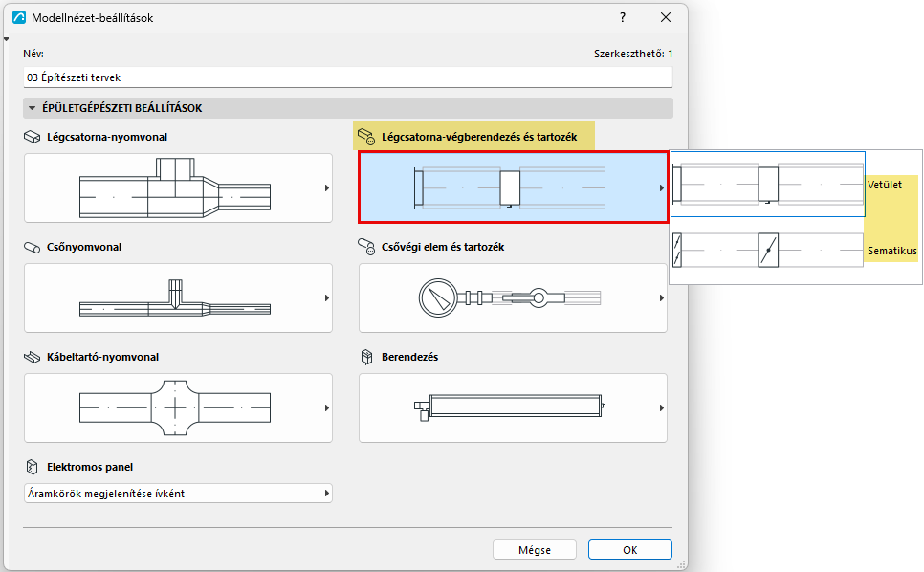This screenshot has height=572, width=924.
Task: Click the Légcsatorna-nyomvonal duct icon
Action: 32,137
